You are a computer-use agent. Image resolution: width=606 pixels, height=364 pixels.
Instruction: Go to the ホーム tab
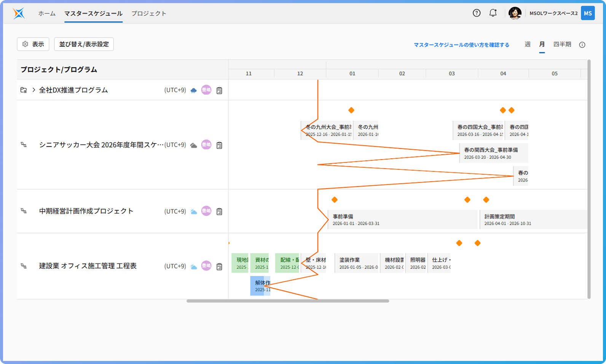click(47, 13)
